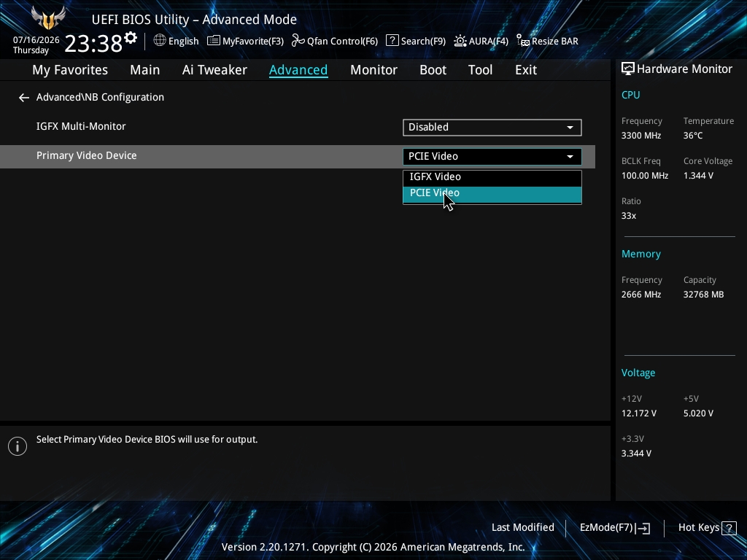Click the 32768 MB capacity value
The image size is (747, 560).
703,295
